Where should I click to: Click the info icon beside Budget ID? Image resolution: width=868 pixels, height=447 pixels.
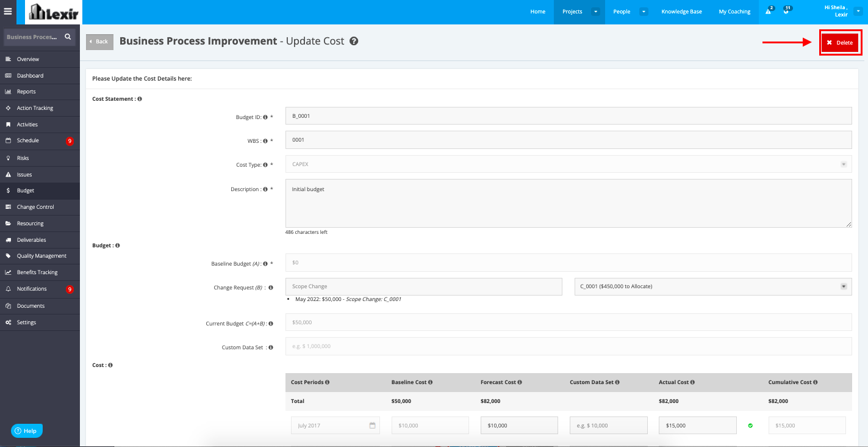265,117
